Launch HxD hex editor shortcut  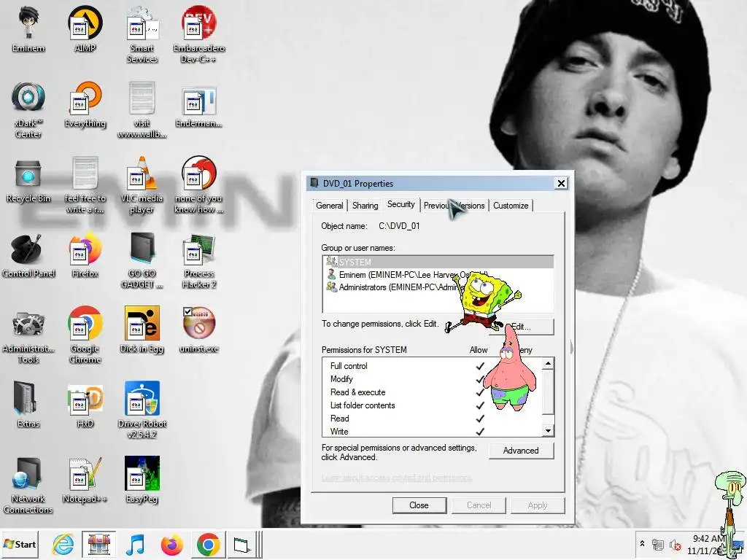[85, 405]
